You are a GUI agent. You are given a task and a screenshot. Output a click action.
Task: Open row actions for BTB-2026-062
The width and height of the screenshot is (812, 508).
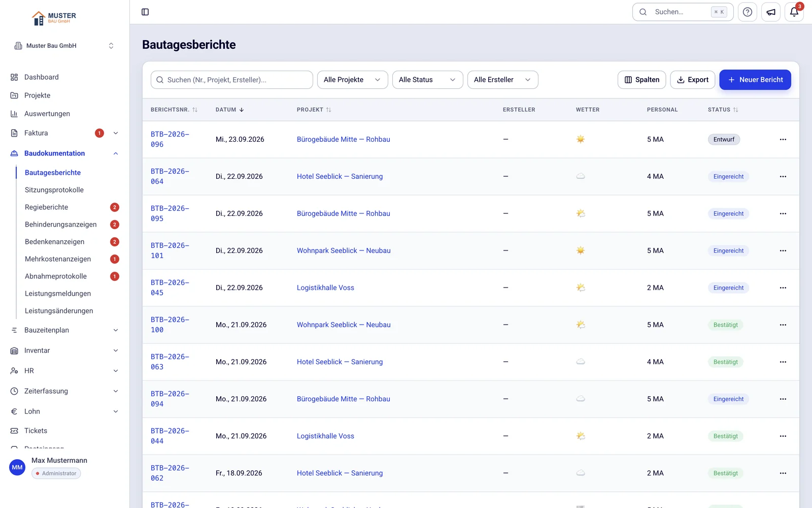click(x=783, y=473)
